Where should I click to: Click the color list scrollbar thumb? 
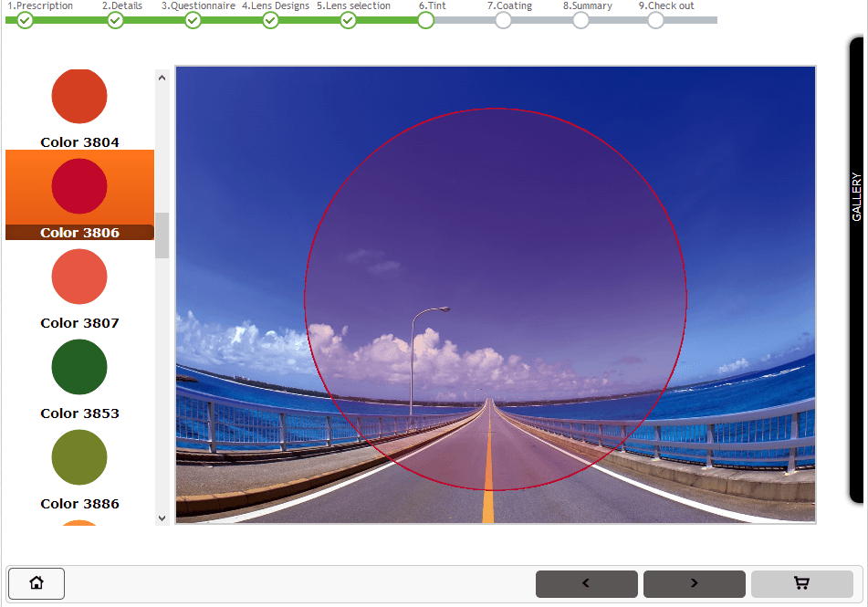(x=162, y=235)
